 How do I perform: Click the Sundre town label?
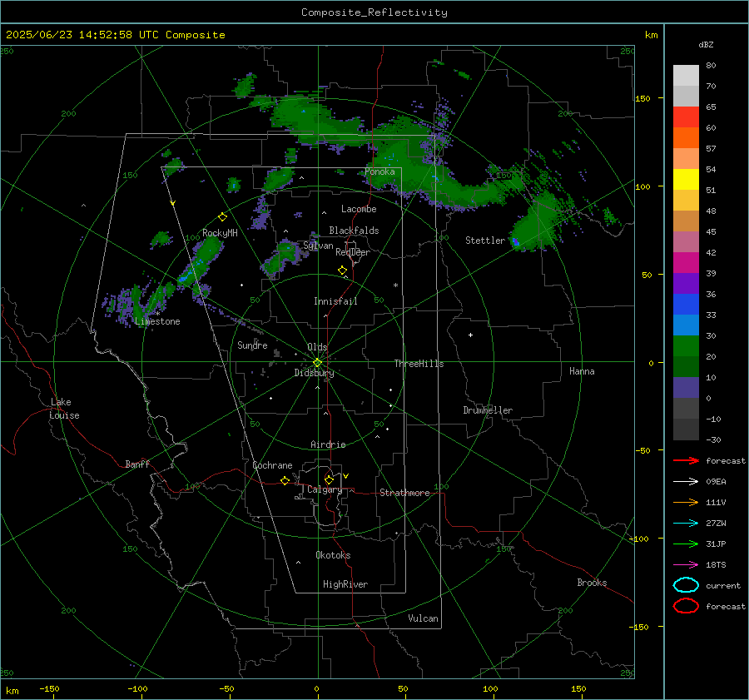pos(252,345)
